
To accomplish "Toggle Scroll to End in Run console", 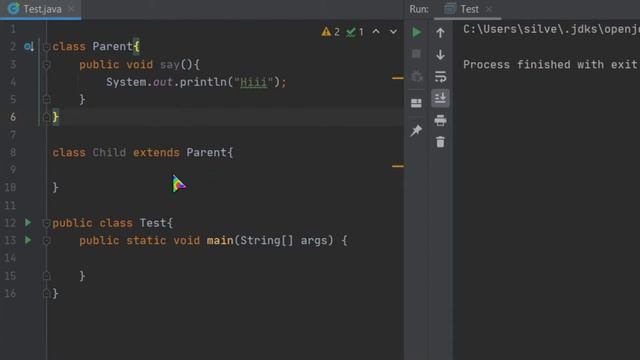I will (x=440, y=98).
